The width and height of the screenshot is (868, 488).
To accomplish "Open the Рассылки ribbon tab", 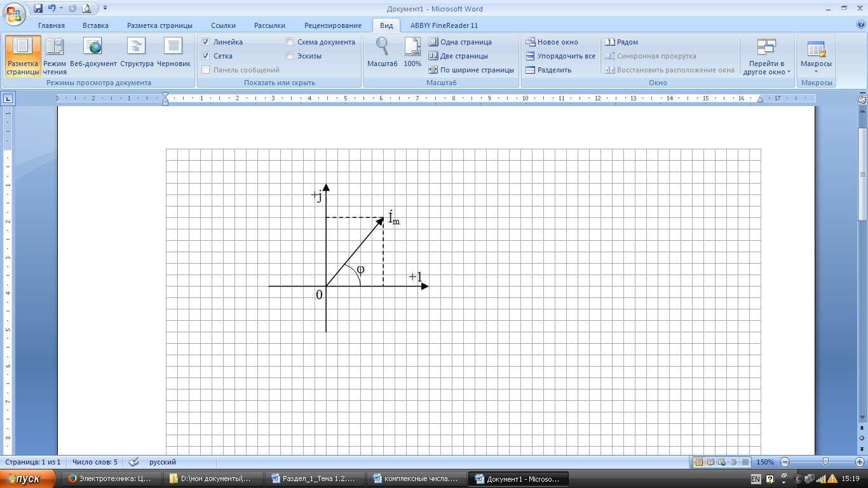I will tap(269, 25).
